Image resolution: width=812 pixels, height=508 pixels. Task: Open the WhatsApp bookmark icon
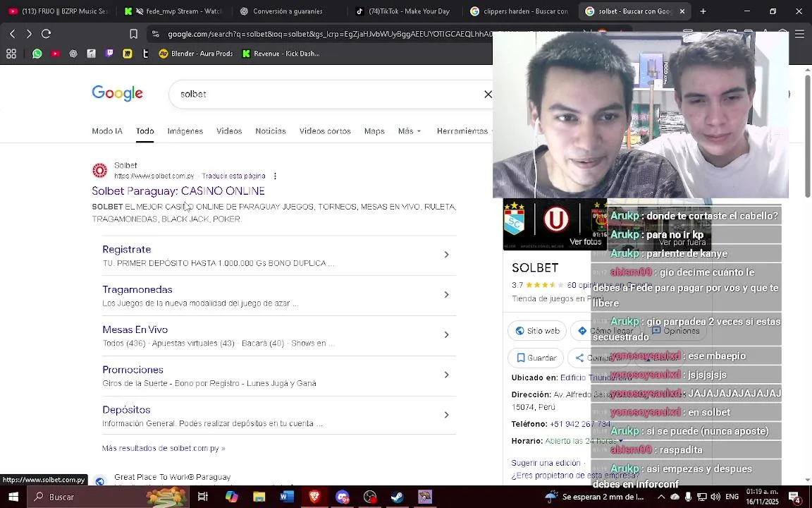click(37, 54)
